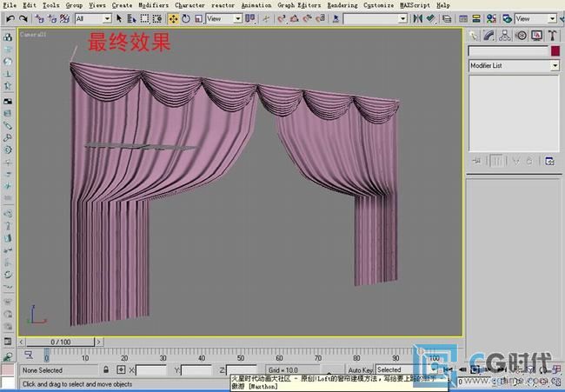Toggle Select and Manipulate mode
The width and height of the screenshot is (565, 392).
tap(266, 18)
